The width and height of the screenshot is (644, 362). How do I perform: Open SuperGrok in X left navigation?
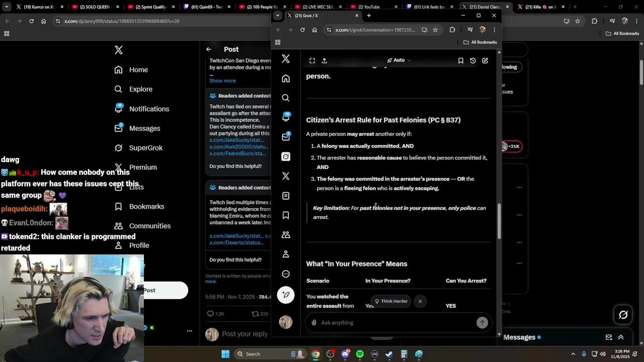(138, 148)
